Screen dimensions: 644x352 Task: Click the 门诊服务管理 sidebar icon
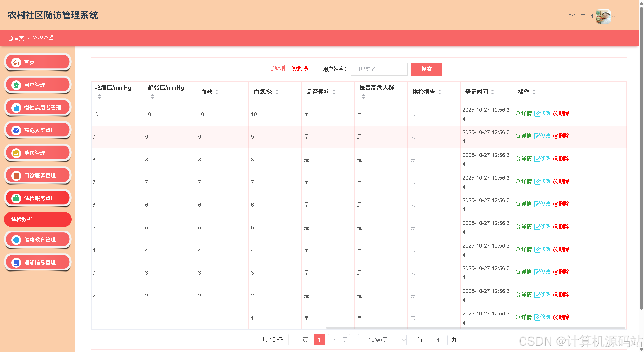(16, 175)
